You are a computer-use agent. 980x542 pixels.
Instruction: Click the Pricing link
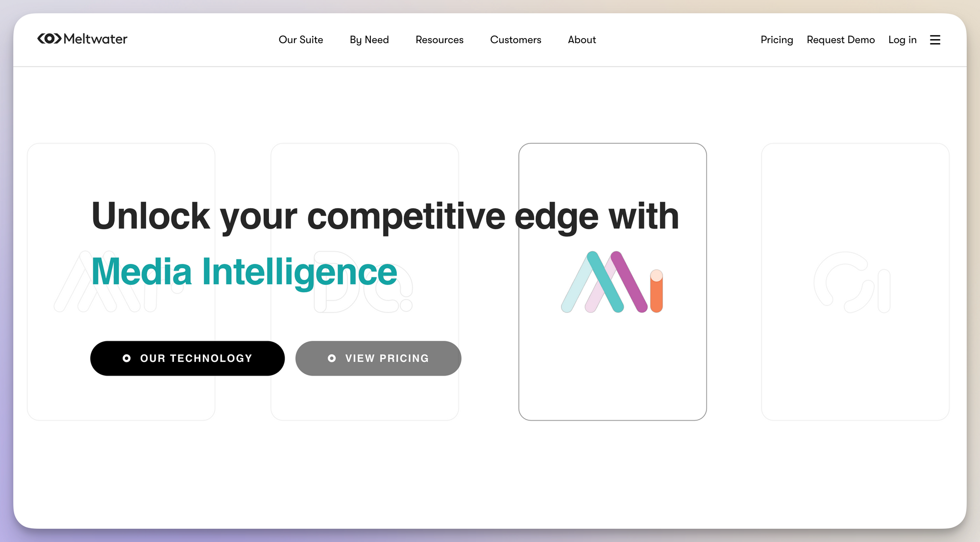tap(776, 39)
